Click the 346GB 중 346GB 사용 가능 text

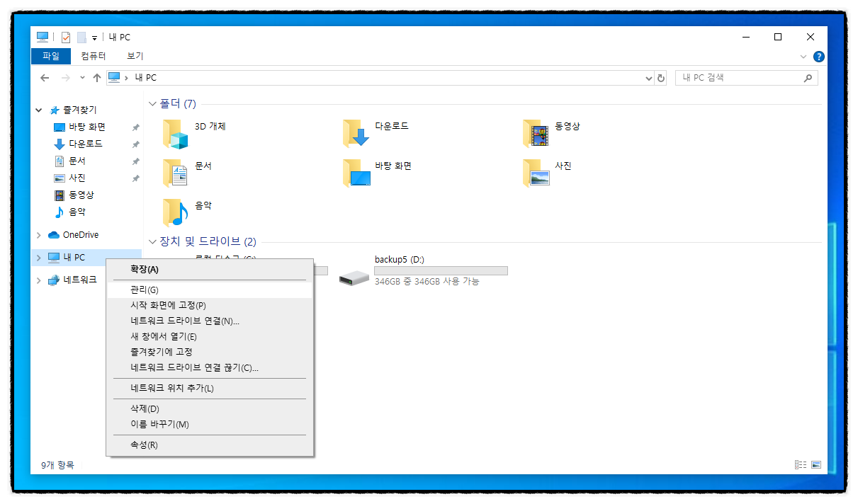427,282
